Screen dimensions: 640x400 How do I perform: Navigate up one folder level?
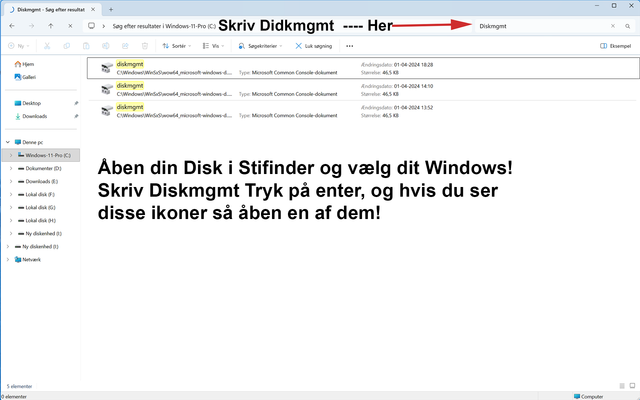click(x=51, y=26)
